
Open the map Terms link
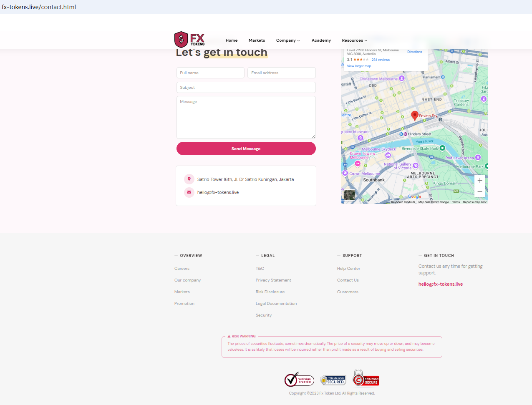(x=456, y=202)
